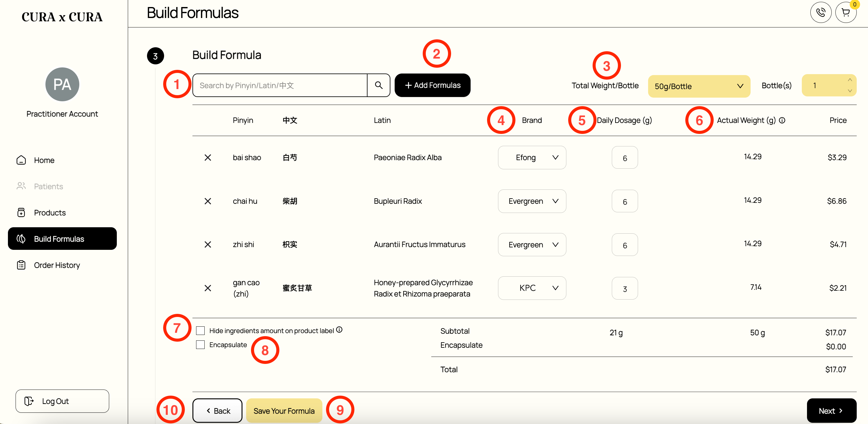Click Paeoniae Radix Alba latin name

point(408,157)
